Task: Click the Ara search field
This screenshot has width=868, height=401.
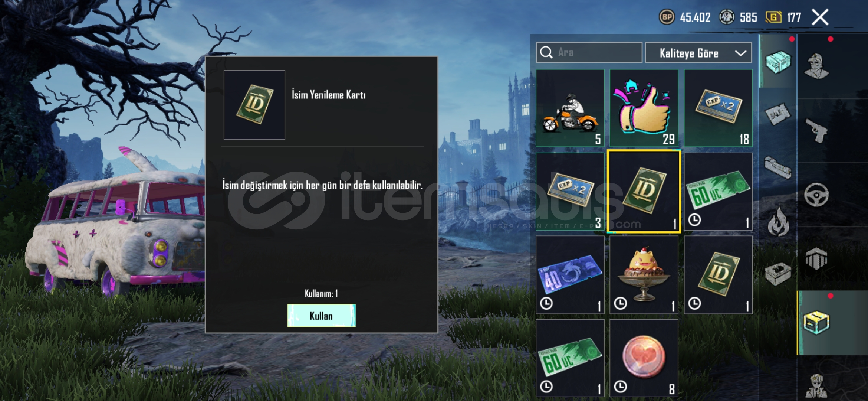Action: point(589,52)
